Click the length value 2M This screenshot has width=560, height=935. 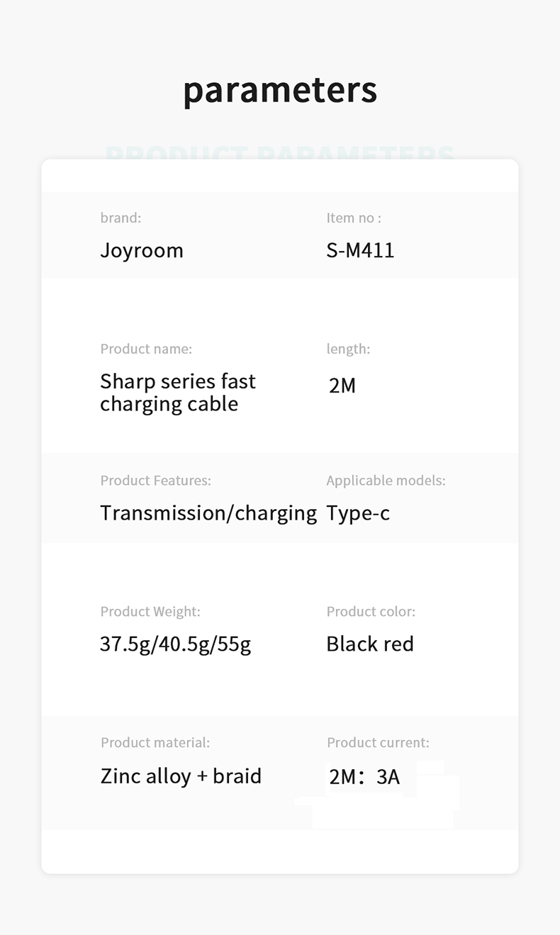point(342,386)
